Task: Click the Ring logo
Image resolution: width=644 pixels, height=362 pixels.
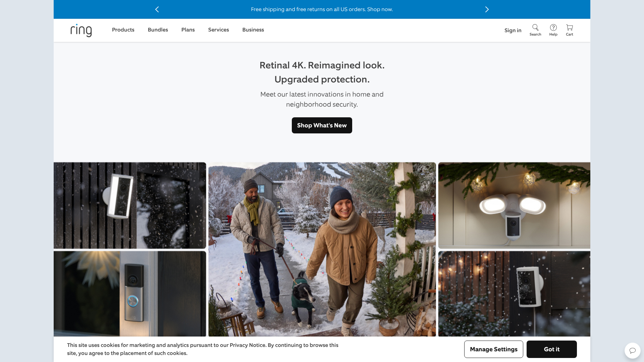Action: [81, 30]
